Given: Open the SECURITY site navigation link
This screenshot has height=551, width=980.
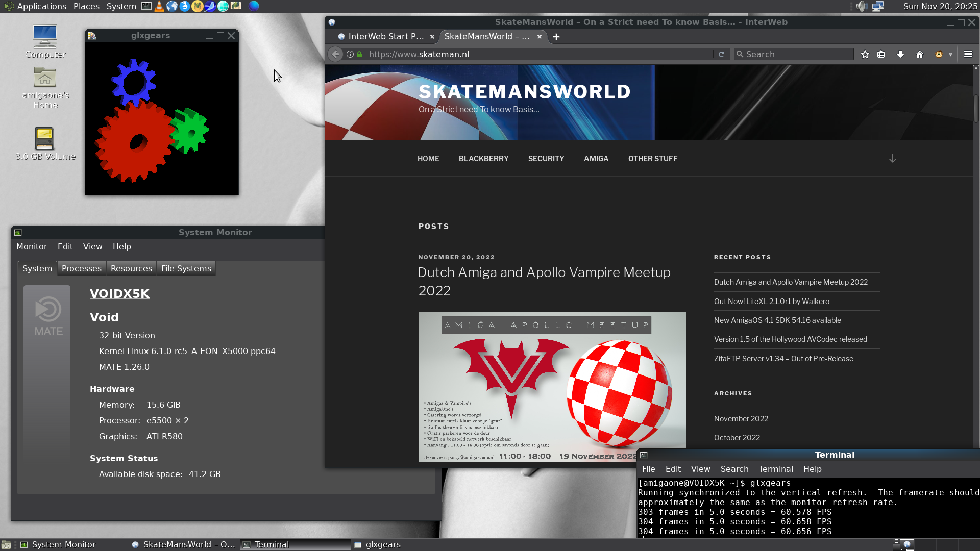Looking at the screenshot, I should click(546, 159).
